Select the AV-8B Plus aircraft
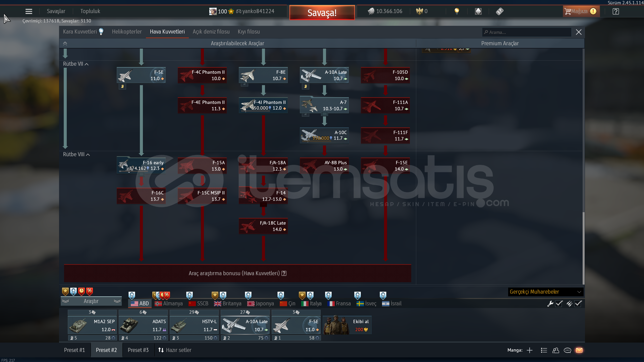The width and height of the screenshot is (644, 362). [324, 166]
